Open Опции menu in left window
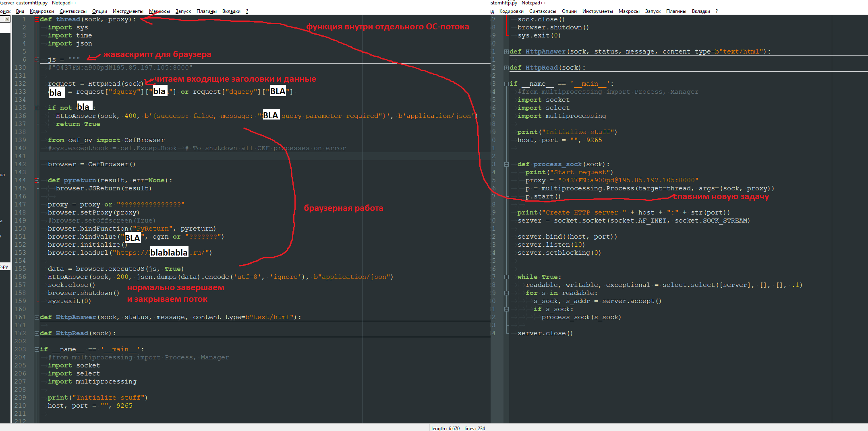 point(99,11)
